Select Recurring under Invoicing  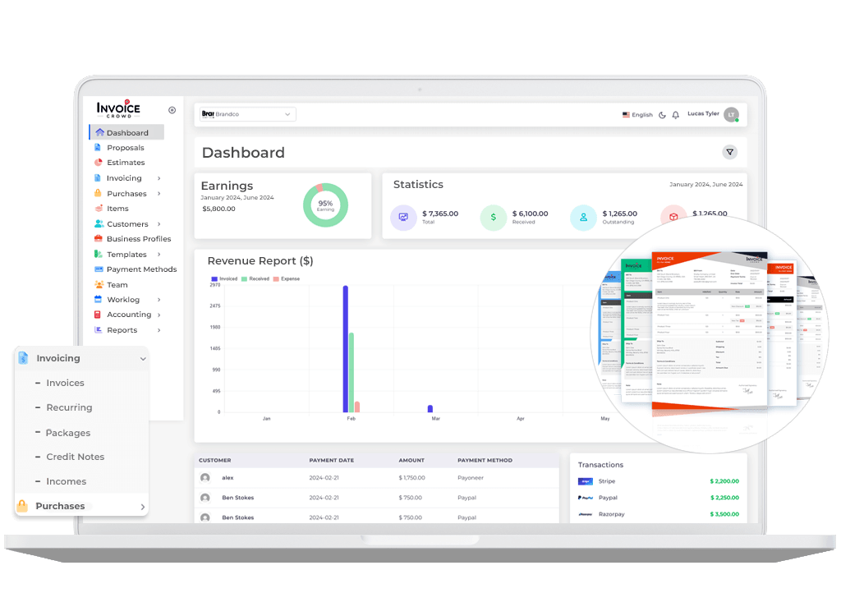click(x=69, y=407)
